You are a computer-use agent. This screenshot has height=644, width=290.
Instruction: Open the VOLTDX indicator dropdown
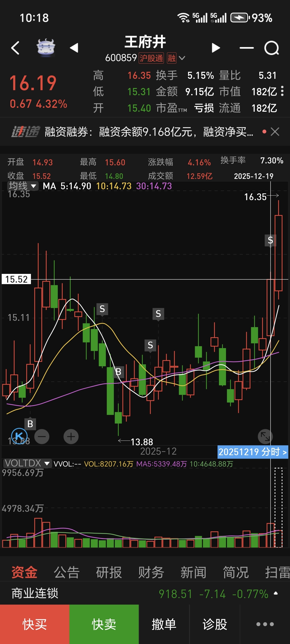tap(27, 463)
